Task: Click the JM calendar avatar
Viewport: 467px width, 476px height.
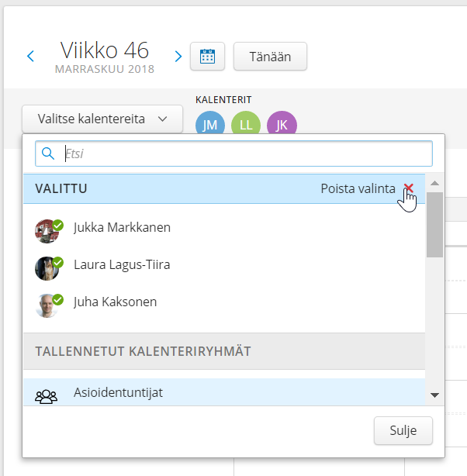Action: pos(210,126)
